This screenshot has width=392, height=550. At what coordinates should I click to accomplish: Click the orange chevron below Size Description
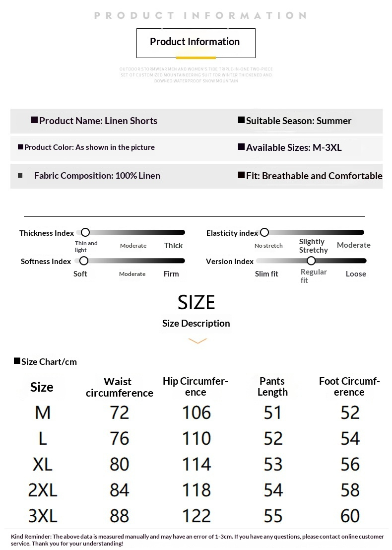point(197,341)
